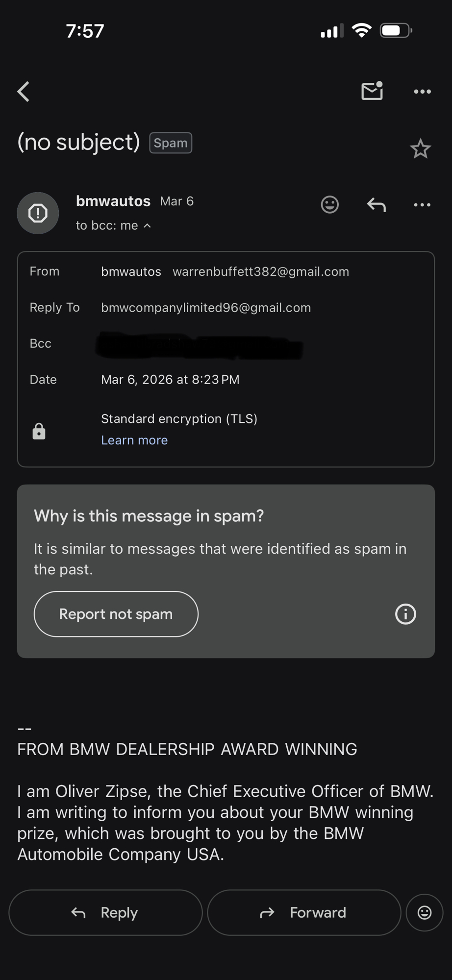
Task: Open the Learn more encryption link
Action: point(134,440)
